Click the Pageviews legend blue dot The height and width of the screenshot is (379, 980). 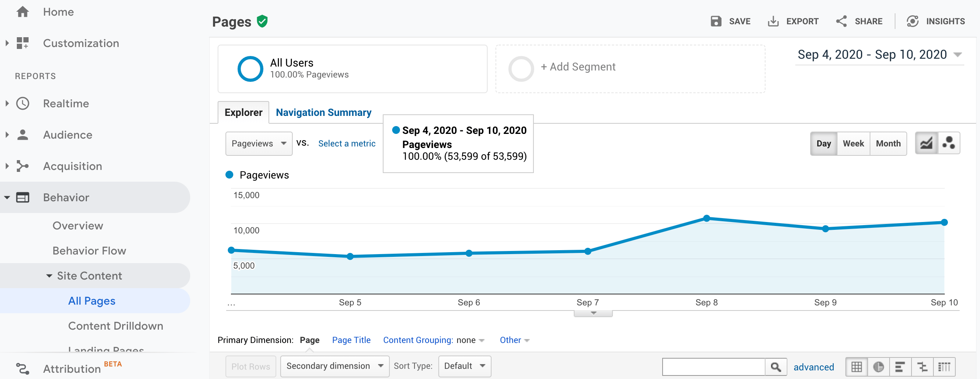click(x=229, y=175)
